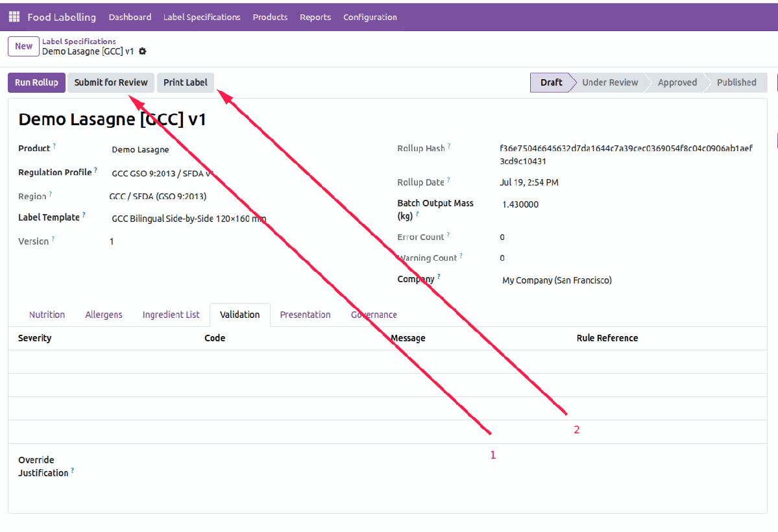Select the Validation tab
Screen dimensions: 778x532
(x=239, y=315)
